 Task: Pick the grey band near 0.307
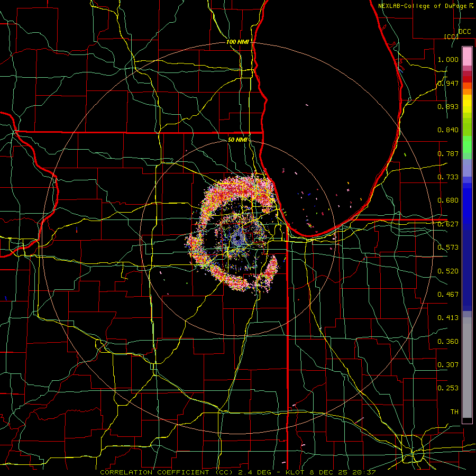pos(467,368)
